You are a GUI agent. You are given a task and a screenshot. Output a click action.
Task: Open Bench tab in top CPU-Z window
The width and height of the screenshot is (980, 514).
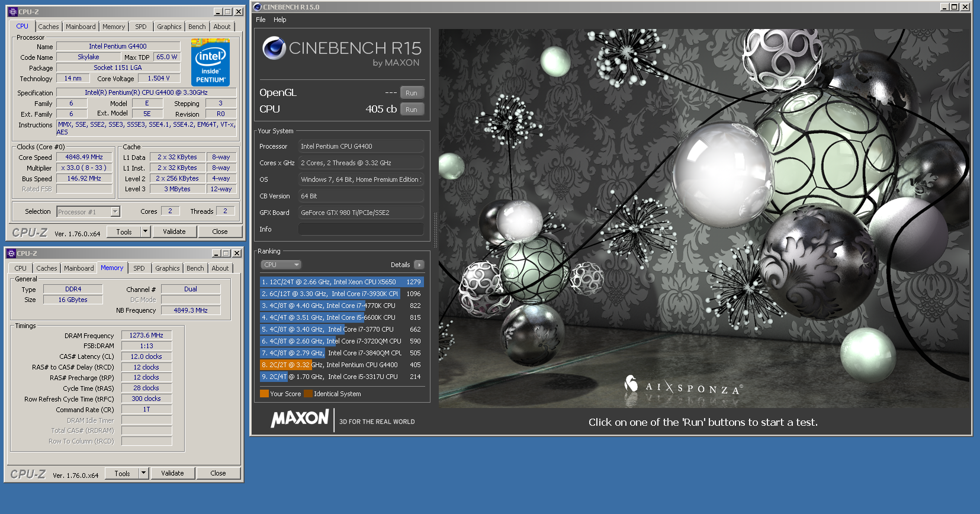coord(197,27)
